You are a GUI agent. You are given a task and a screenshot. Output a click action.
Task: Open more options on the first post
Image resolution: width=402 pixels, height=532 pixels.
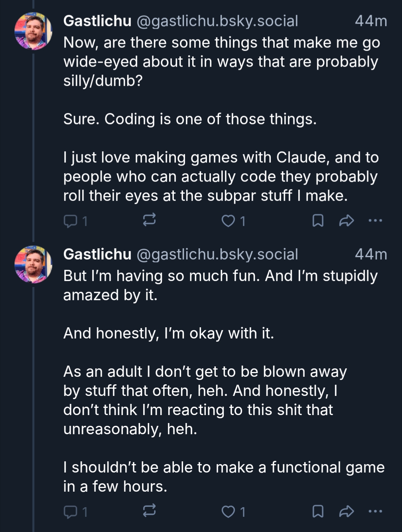(375, 220)
